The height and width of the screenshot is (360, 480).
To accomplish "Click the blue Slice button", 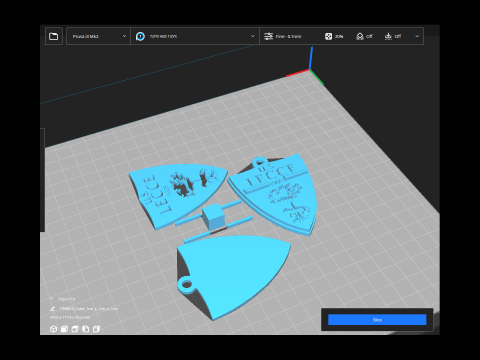I will 377,320.
